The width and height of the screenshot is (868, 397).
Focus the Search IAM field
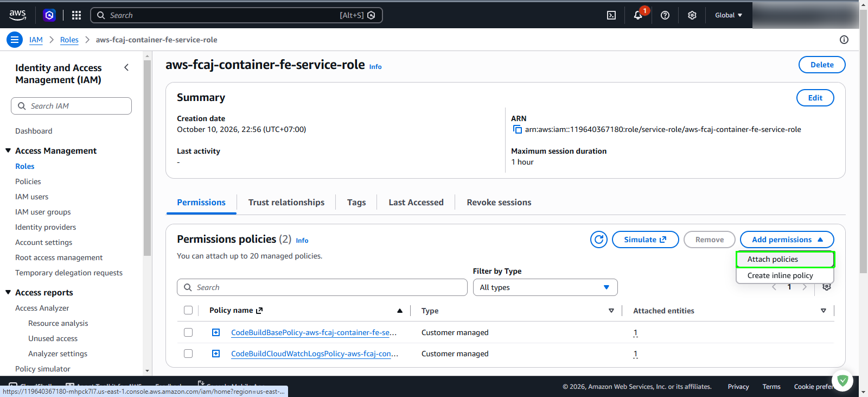(x=71, y=106)
